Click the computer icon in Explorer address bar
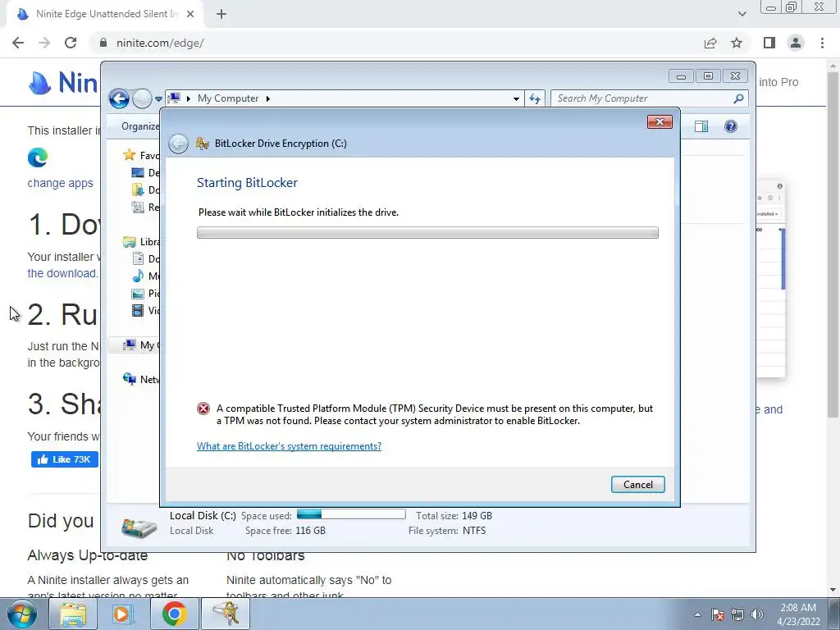Screen dimensions: 840x630 [x=174, y=98]
